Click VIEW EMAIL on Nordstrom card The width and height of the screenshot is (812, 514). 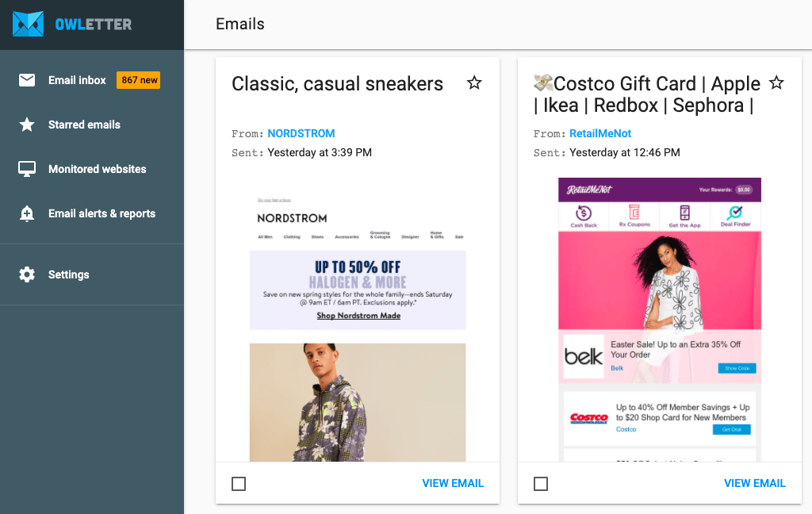point(453,483)
